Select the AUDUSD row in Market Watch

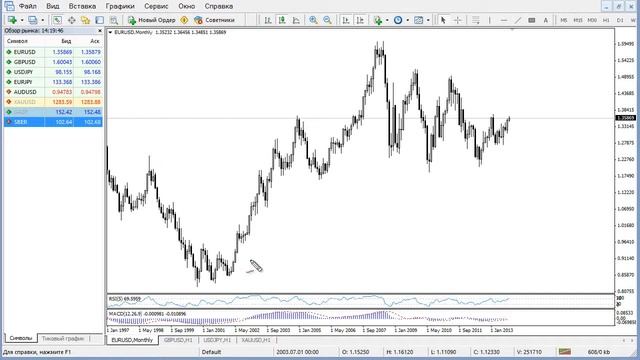coord(53,92)
